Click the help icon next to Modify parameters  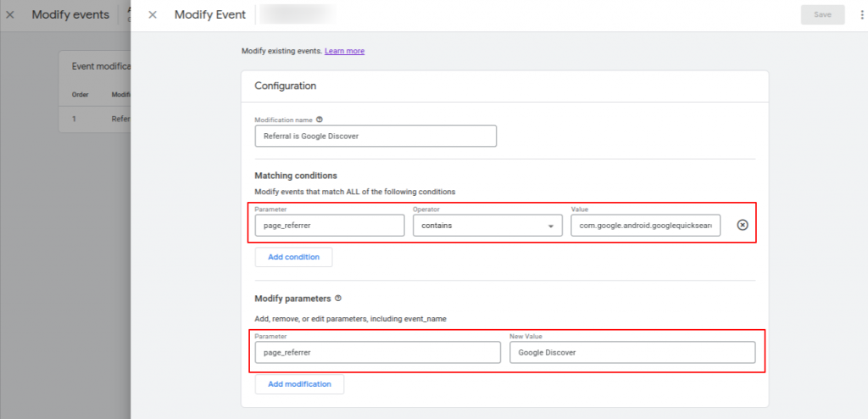(x=338, y=299)
